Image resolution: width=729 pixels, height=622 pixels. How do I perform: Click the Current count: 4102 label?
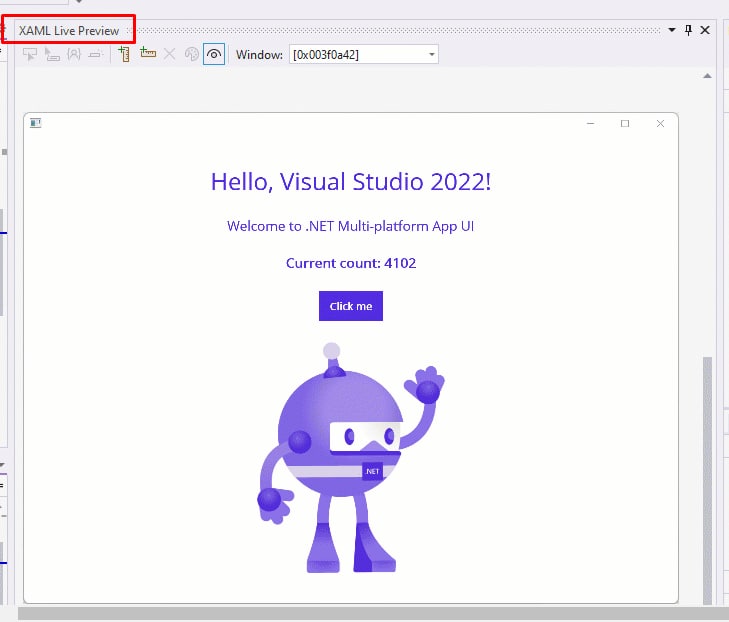tap(351, 263)
